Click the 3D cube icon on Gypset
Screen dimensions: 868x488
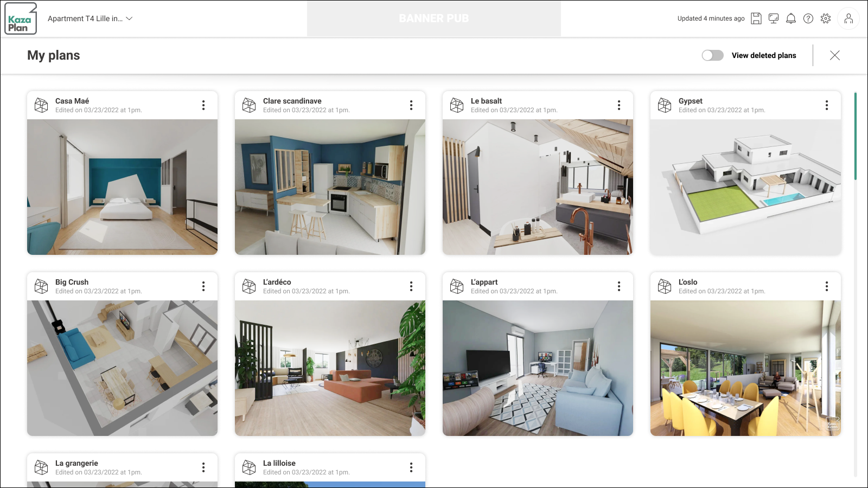665,105
